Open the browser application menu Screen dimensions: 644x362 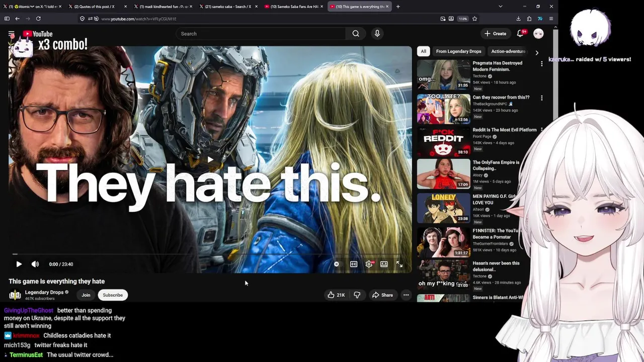pos(551,19)
